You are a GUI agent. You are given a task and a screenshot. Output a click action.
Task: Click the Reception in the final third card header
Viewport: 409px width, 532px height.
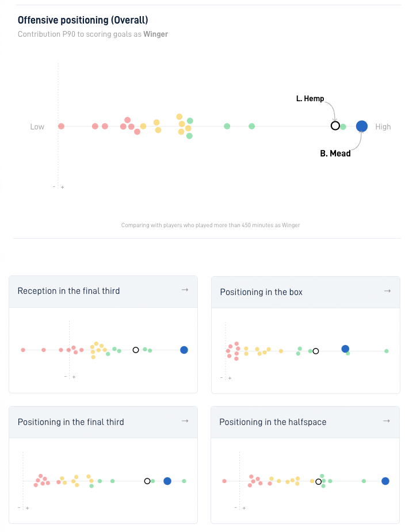tap(103, 292)
